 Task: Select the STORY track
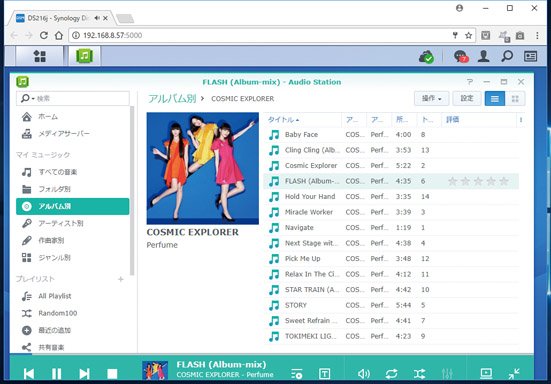(391, 305)
